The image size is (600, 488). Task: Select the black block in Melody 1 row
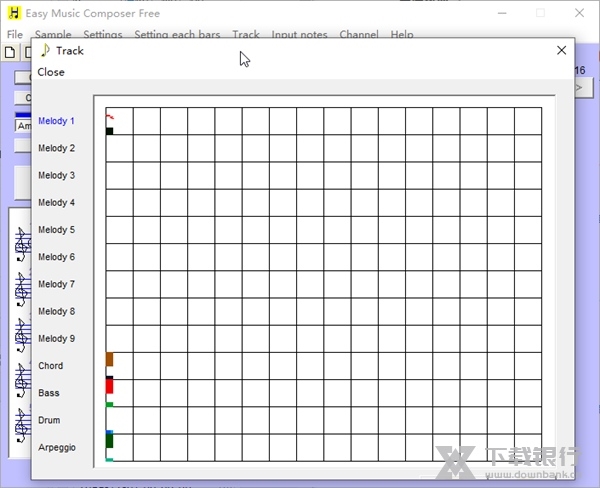point(110,131)
